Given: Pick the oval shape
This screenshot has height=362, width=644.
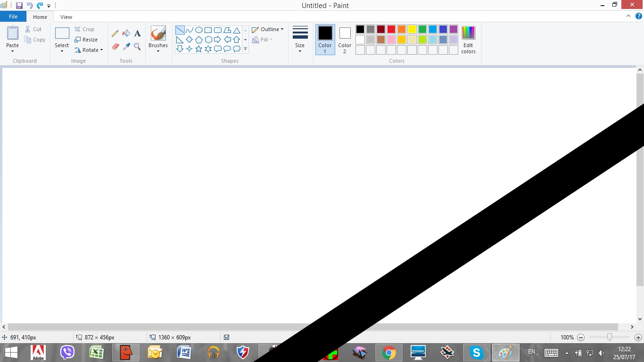Looking at the screenshot, I should coord(198,30).
